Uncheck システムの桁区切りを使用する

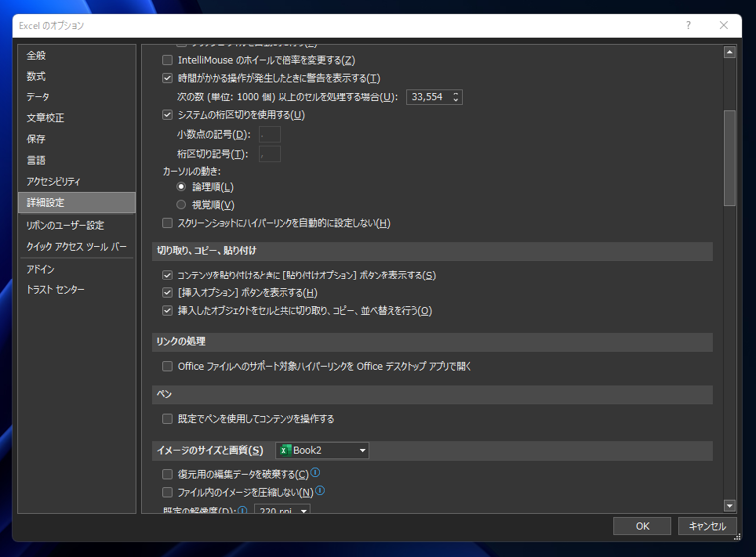167,115
